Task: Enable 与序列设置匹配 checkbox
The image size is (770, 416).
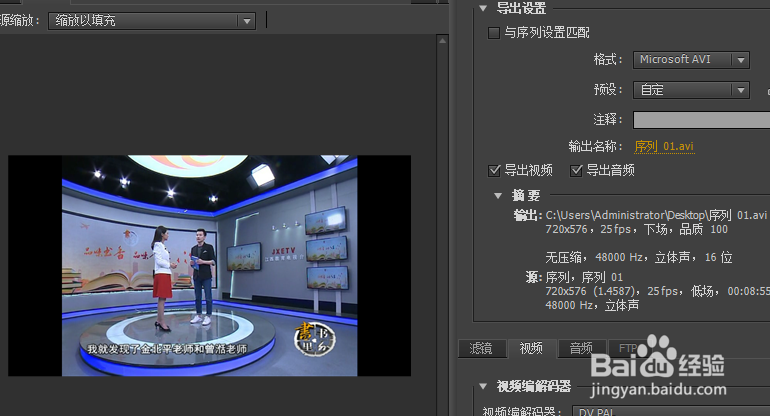Action: click(x=494, y=33)
